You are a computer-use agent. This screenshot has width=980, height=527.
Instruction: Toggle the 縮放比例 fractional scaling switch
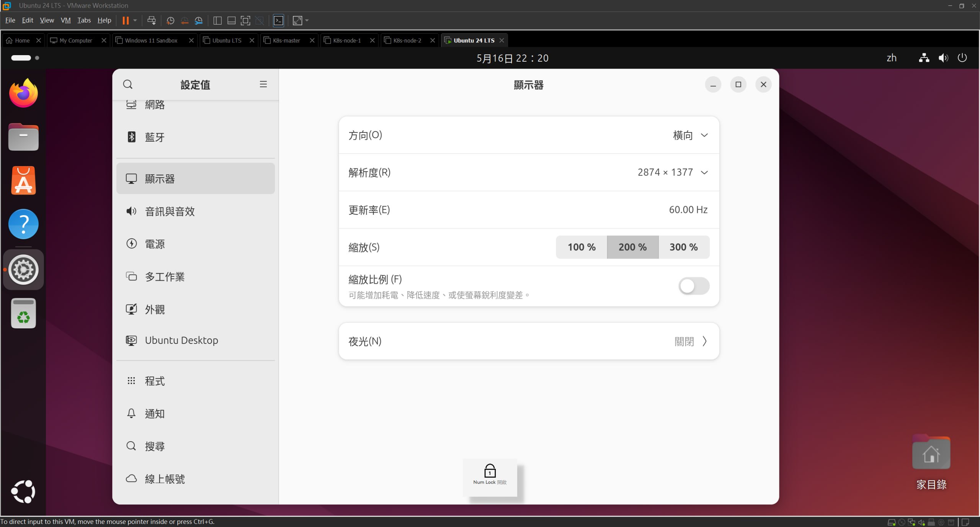pyautogui.click(x=694, y=286)
